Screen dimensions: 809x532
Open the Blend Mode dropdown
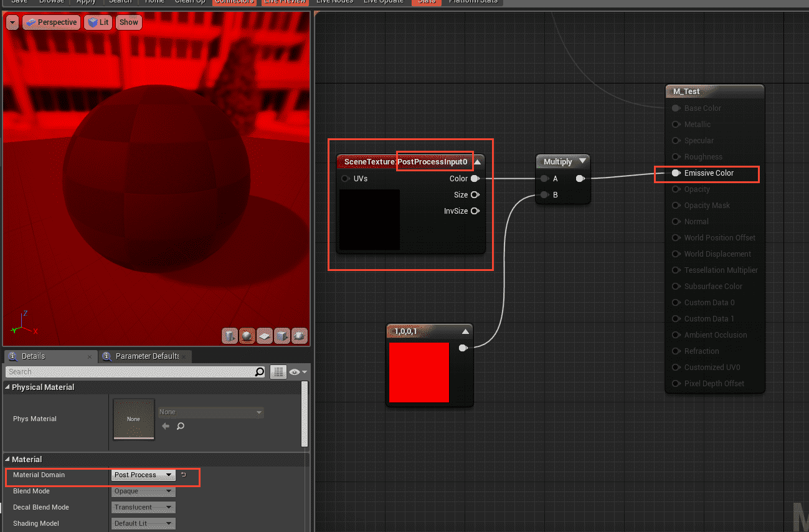[x=143, y=491]
